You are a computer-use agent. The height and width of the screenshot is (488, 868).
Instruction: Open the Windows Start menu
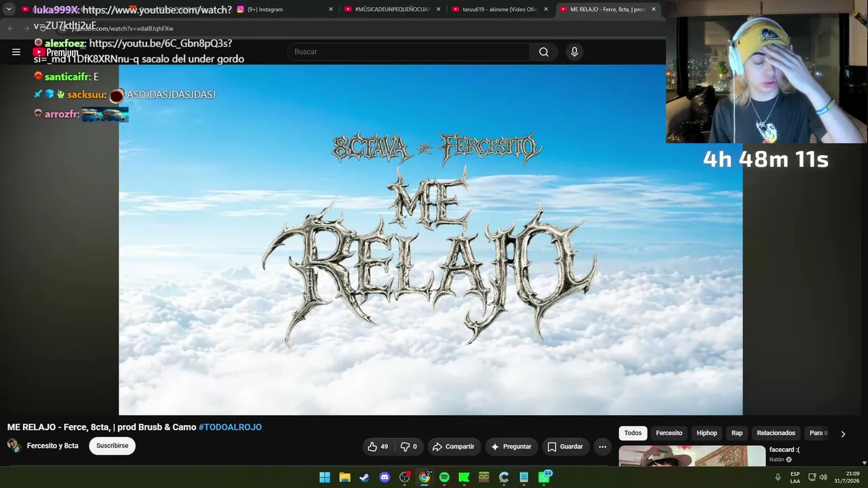325,477
